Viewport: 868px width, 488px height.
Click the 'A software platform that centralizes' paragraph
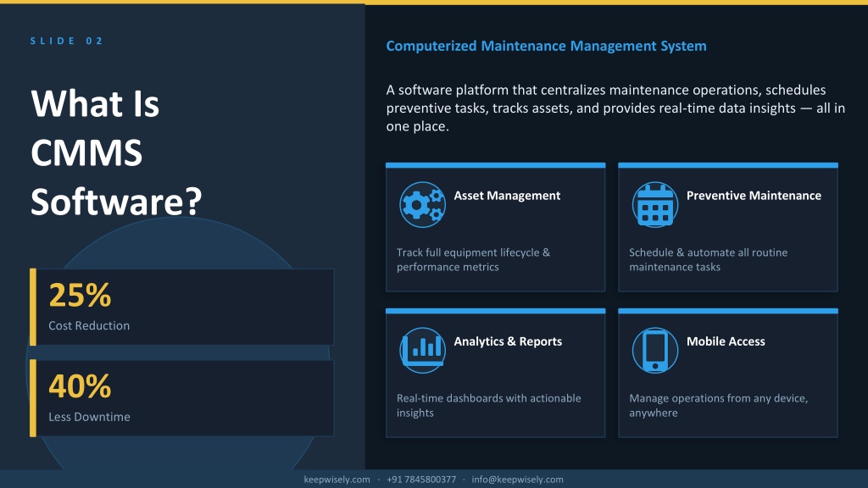point(615,108)
